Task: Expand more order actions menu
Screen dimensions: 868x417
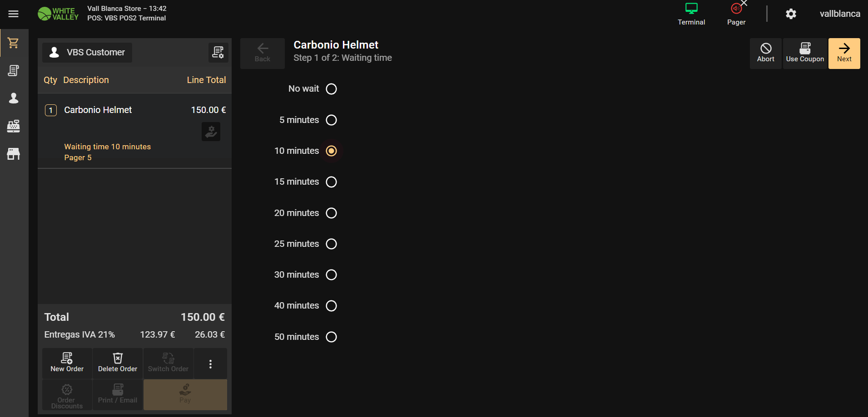Action: point(210,364)
